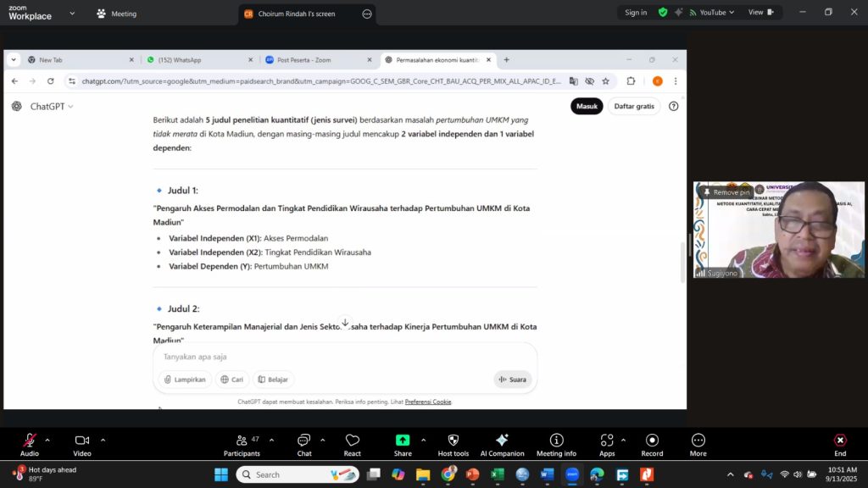Viewport: 868px width, 488px height.
Task: Open the View dropdown menu
Action: 759,13
